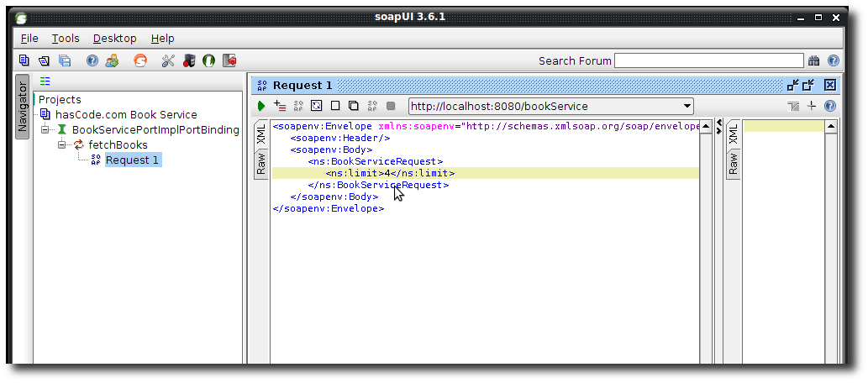Open the Desktop menu
The image size is (868, 383).
(114, 38)
